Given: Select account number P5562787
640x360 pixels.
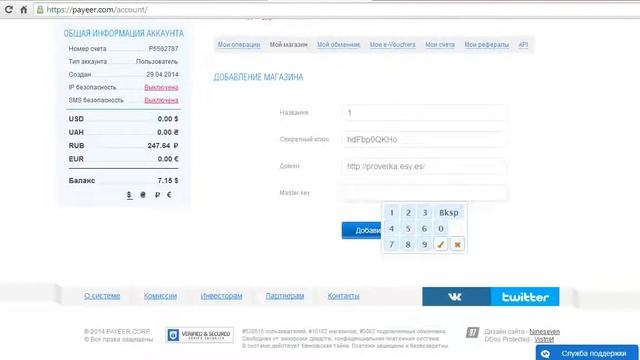Looking at the screenshot, I should (x=164, y=49).
